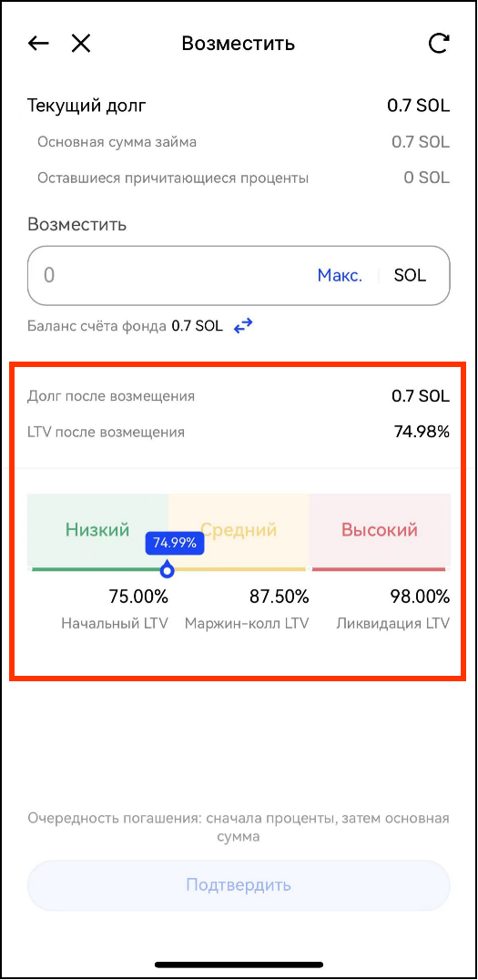Select the Средний risk zone

pyautogui.click(x=239, y=530)
